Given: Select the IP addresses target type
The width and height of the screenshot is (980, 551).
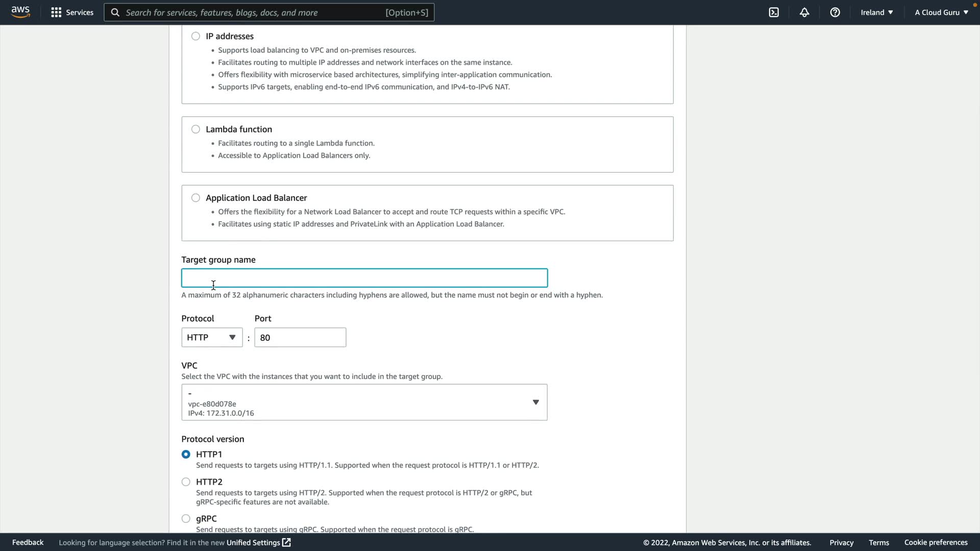Looking at the screenshot, I should [195, 36].
